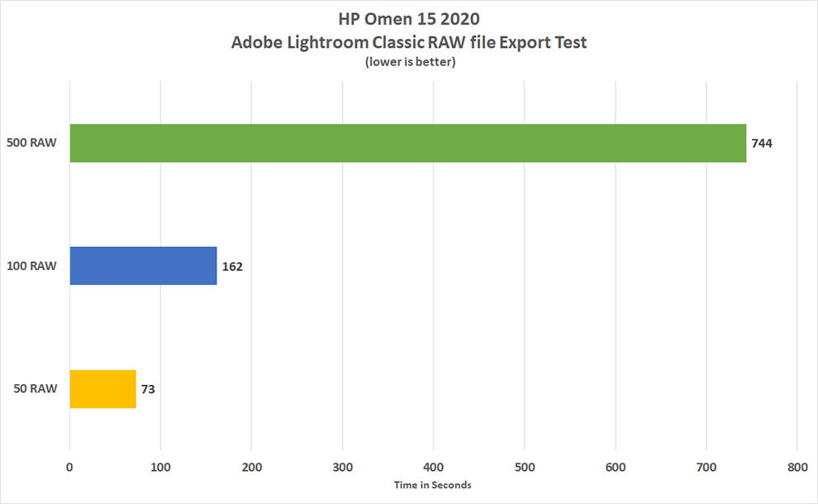Viewport: 818px width, 504px height.
Task: Click the '300' axis tick label
Action: pos(343,467)
